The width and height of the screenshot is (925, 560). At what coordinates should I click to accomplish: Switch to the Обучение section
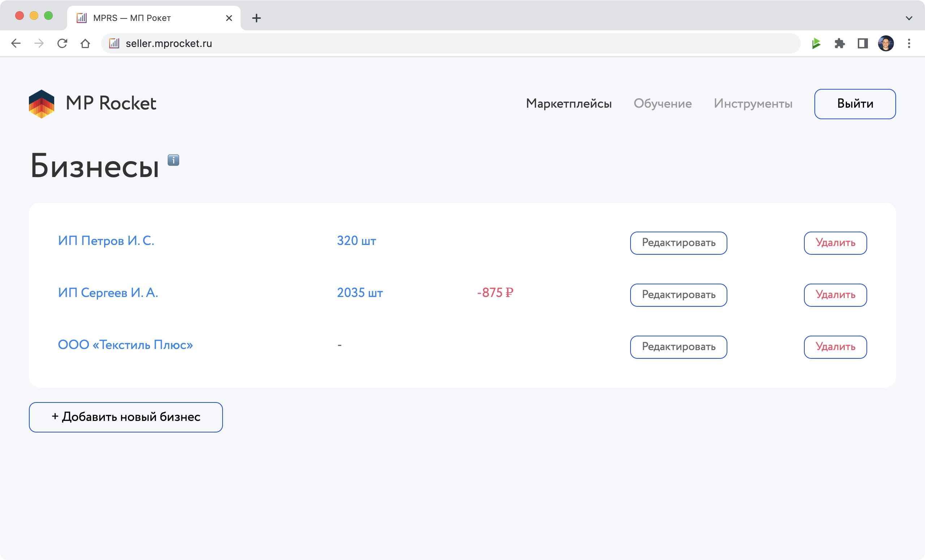[x=662, y=104]
